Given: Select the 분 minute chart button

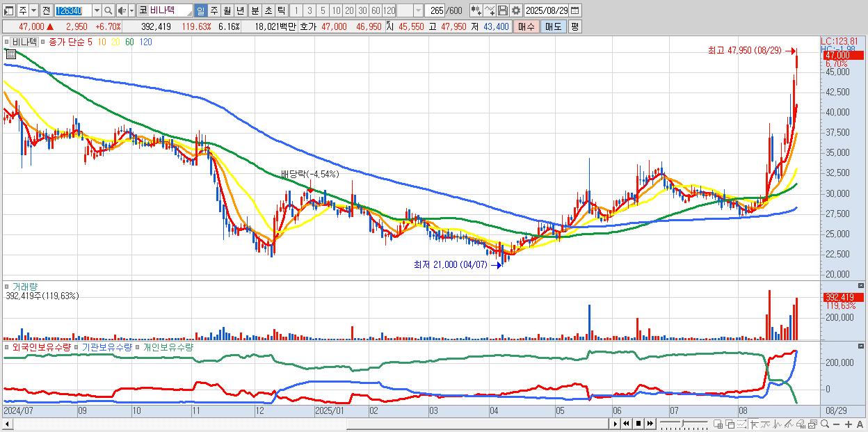Looking at the screenshot, I should point(255,10).
